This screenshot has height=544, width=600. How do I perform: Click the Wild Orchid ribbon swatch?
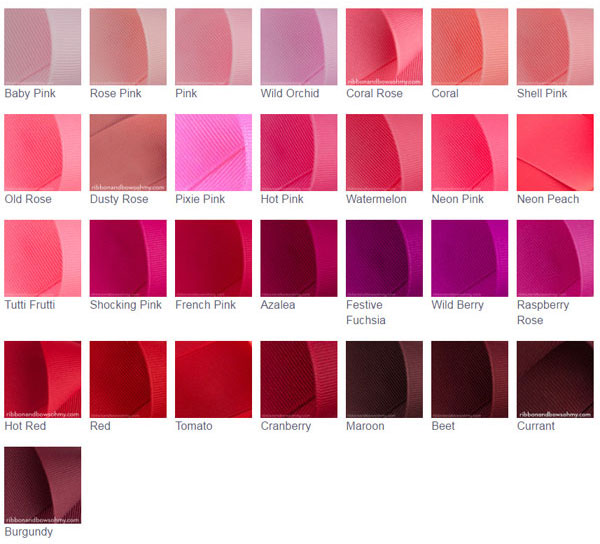point(299,47)
